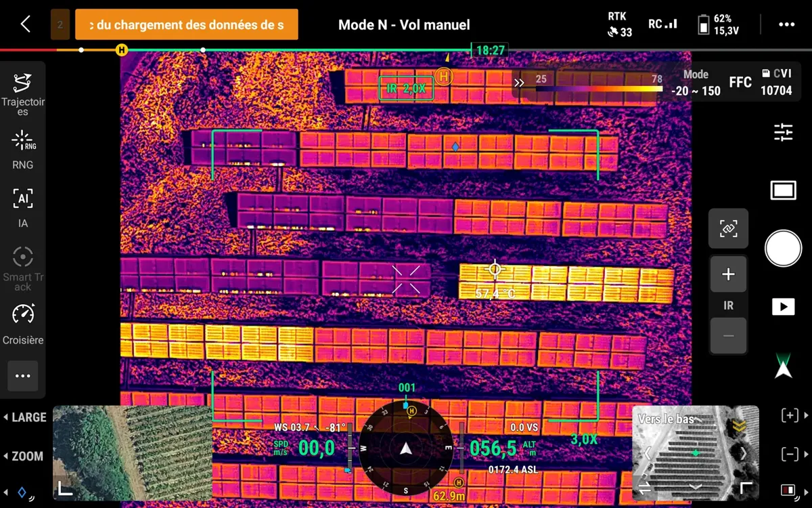Open the battery 62% 15,3V details
Viewport: 812px width, 508px height.
point(719,24)
